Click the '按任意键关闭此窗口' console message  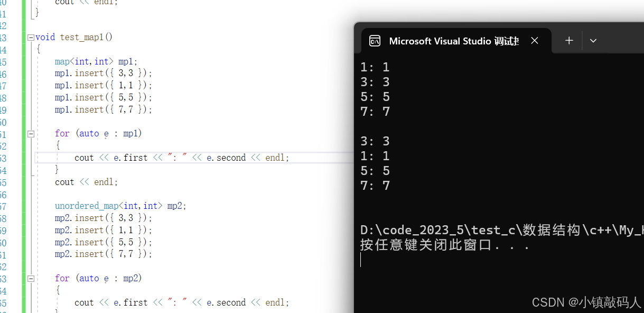445,245
